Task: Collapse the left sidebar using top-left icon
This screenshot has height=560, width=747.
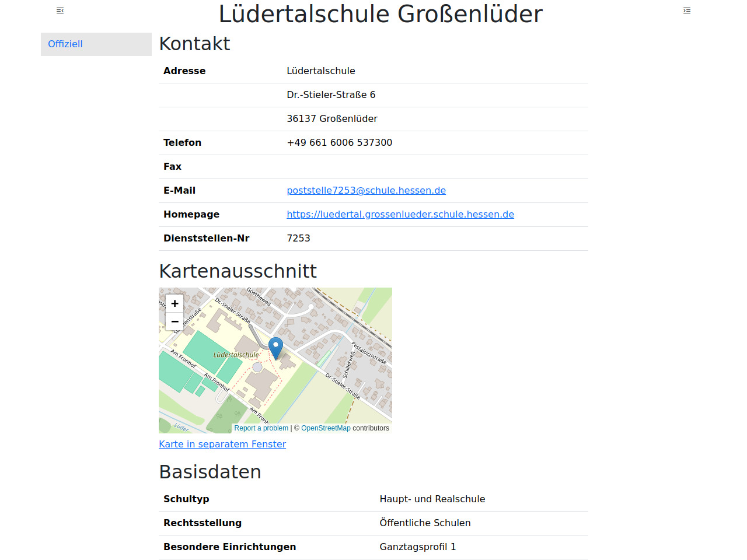Action: point(60,10)
